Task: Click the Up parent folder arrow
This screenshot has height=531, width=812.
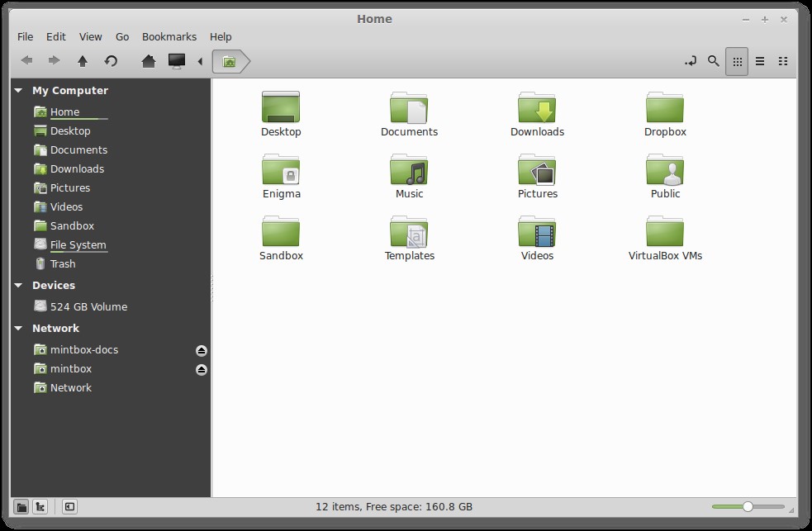Action: click(83, 61)
